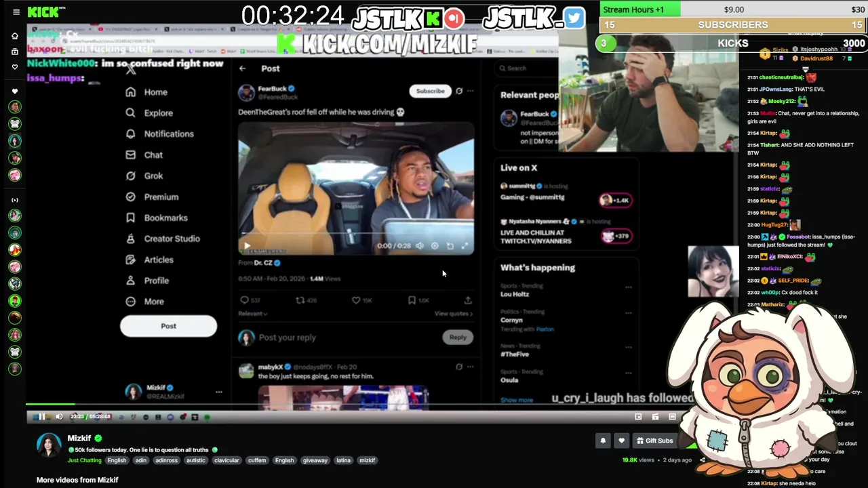868x488 pixels.
Task: Click the Subscribe button on FearBuck
Action: click(430, 91)
